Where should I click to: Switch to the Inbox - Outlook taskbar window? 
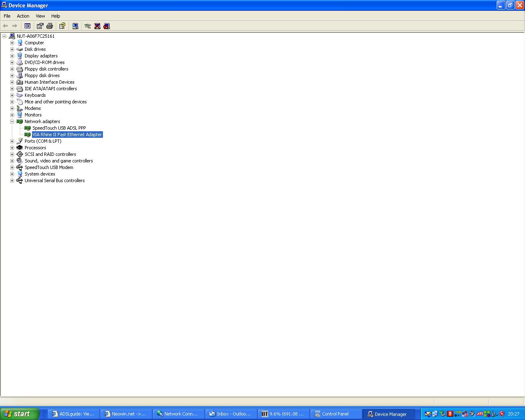point(231,414)
